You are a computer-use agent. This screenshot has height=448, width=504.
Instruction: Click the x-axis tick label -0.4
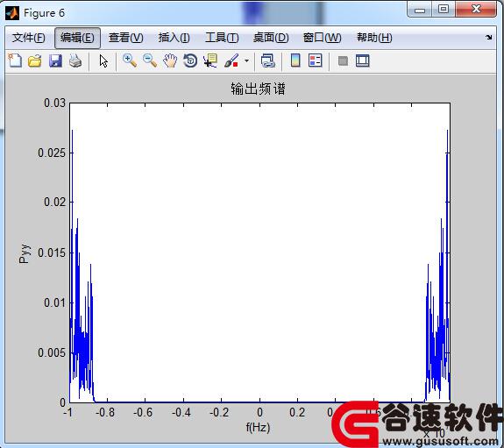[181, 412]
